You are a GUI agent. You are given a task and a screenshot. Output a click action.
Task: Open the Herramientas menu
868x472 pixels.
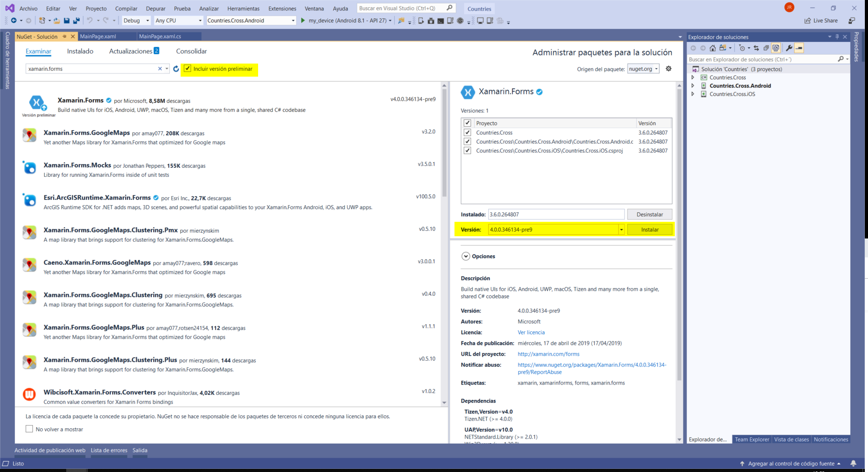[243, 9]
